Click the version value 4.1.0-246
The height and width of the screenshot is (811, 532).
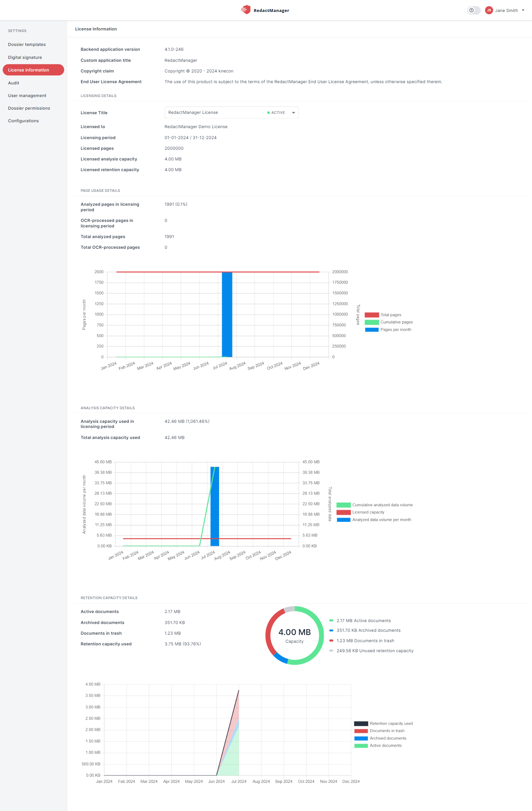tap(174, 49)
